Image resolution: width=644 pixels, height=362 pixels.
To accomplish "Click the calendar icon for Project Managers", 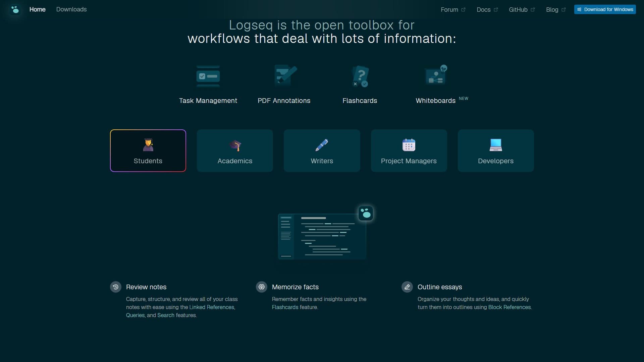I will pyautogui.click(x=409, y=145).
